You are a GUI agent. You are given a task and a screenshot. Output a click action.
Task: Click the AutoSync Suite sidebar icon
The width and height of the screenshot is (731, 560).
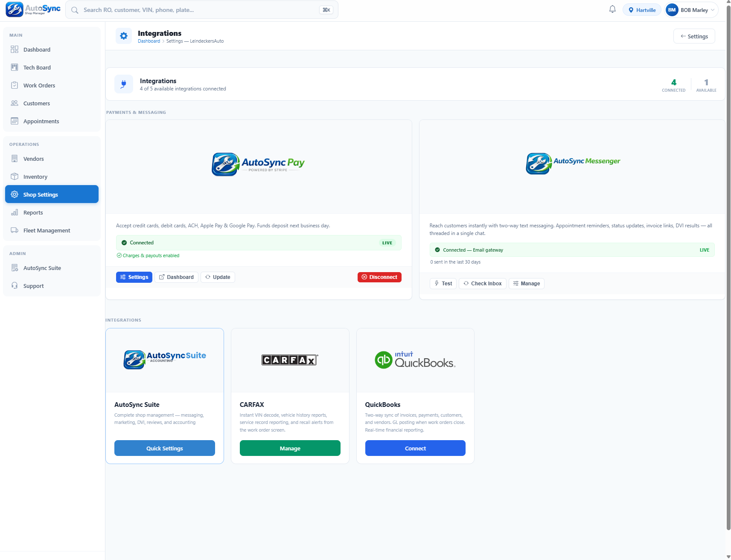click(15, 268)
